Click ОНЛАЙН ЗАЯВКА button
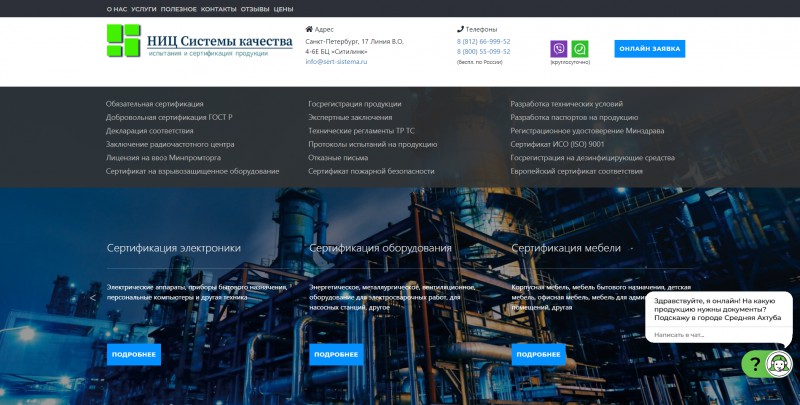 pyautogui.click(x=649, y=49)
